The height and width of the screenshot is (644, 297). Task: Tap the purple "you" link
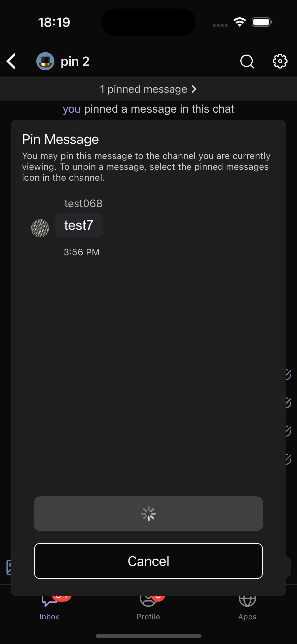[x=72, y=109]
